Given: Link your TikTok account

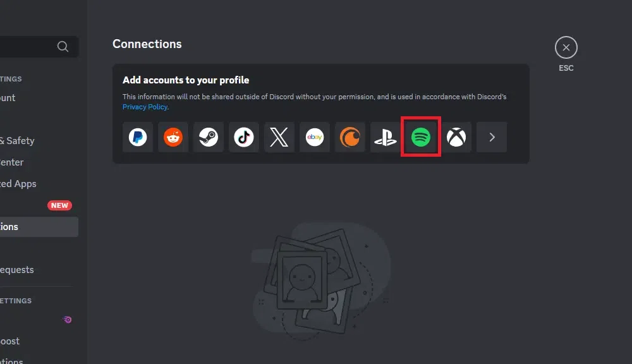Looking at the screenshot, I should point(244,137).
